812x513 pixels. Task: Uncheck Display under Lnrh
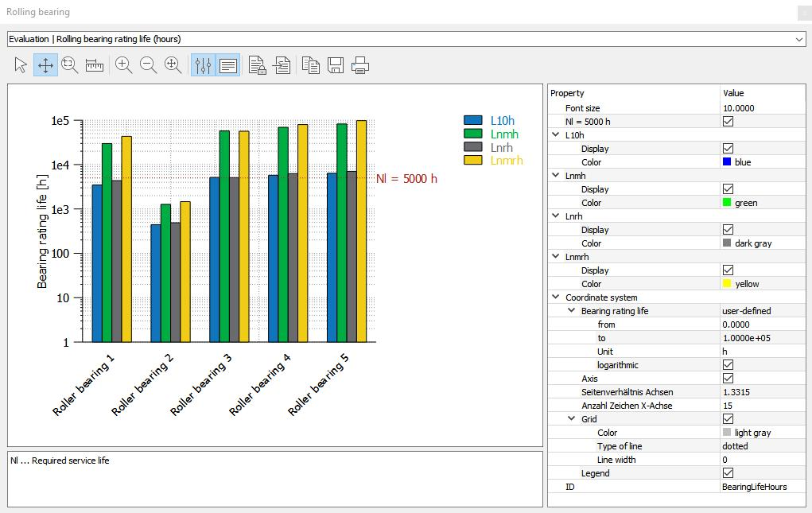pyautogui.click(x=728, y=229)
